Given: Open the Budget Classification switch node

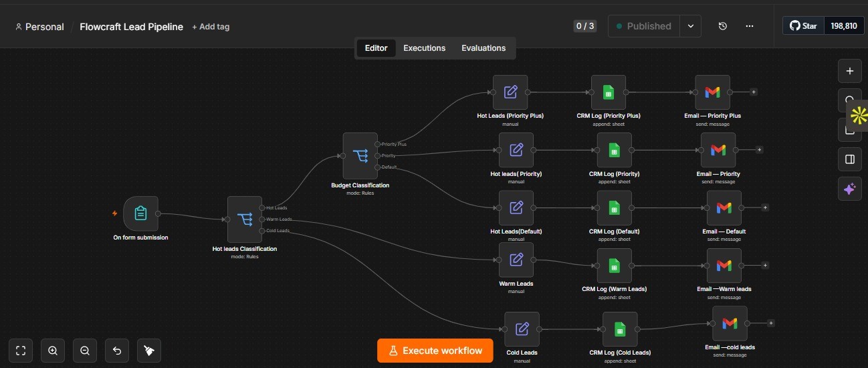Looking at the screenshot, I should 360,156.
